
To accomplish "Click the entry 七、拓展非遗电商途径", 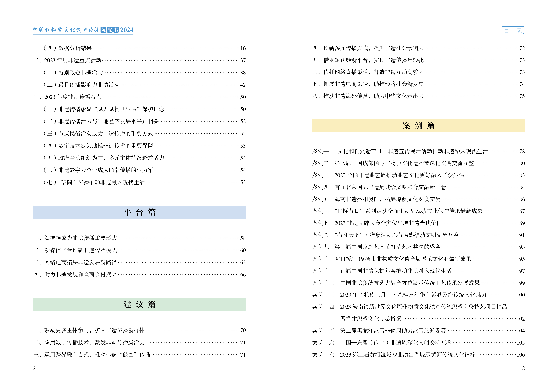I will [419, 84].
